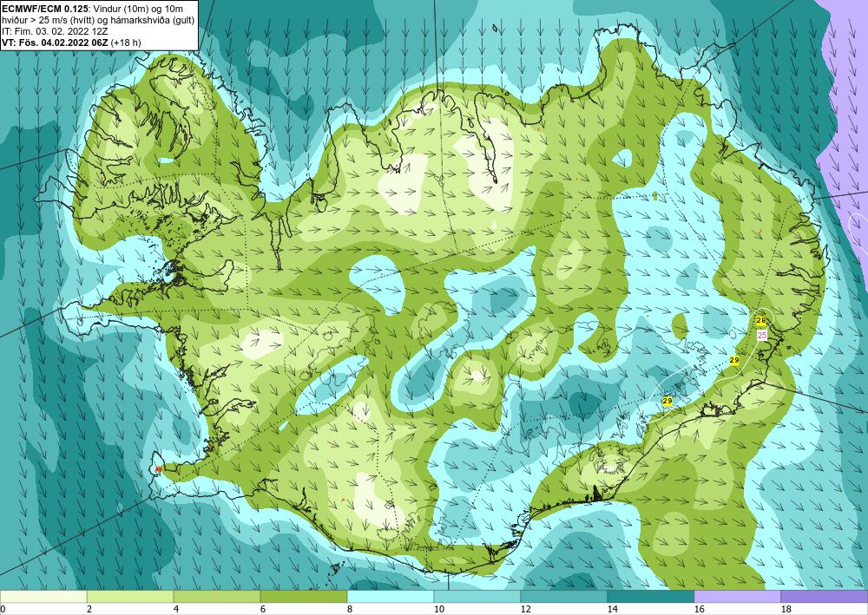Click the legend scale value 18
Screen dimensions: 868x615
pos(786,609)
